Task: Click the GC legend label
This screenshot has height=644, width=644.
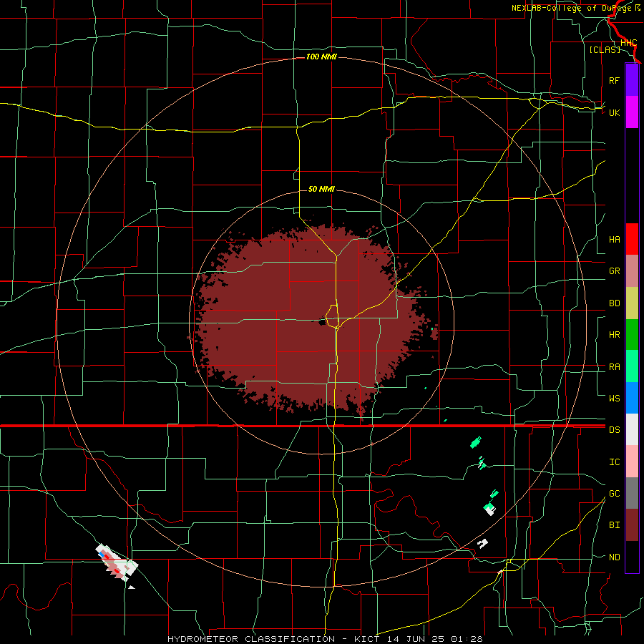Action: pos(614,494)
